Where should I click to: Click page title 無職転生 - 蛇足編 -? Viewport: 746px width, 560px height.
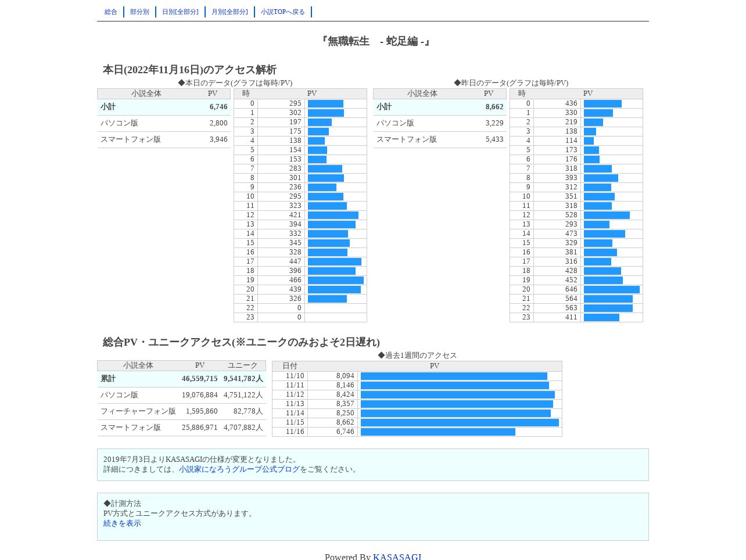(x=375, y=41)
